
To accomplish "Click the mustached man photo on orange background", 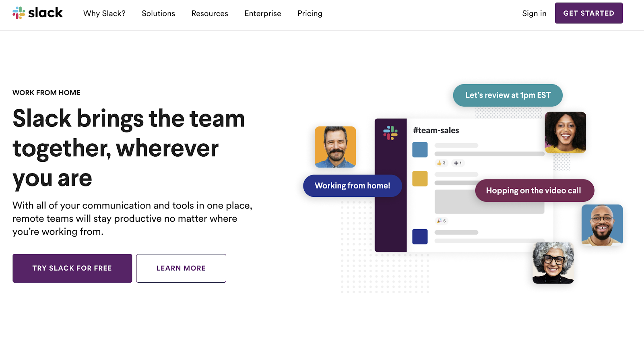I will click(x=335, y=147).
